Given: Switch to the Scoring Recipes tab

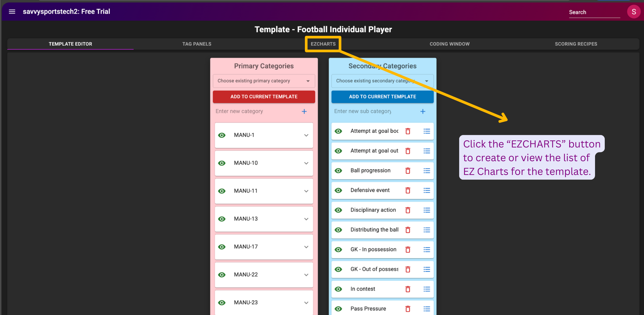Looking at the screenshot, I should pos(576,44).
